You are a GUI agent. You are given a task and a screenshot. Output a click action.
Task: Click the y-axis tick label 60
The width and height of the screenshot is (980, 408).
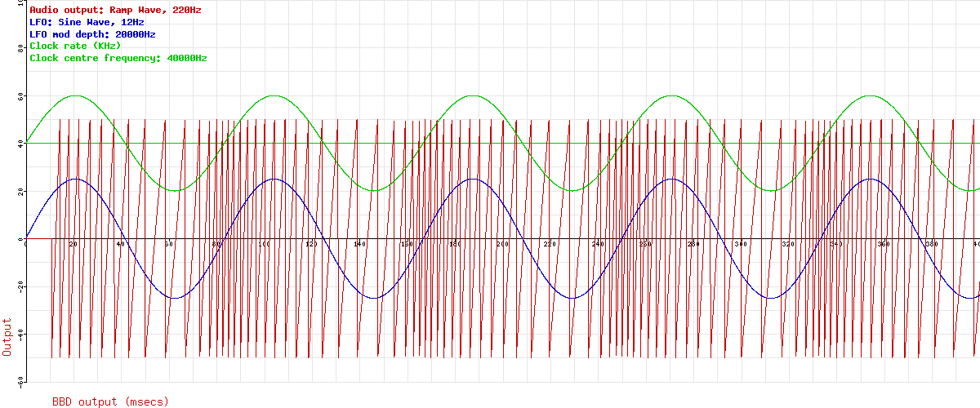(x=22, y=95)
